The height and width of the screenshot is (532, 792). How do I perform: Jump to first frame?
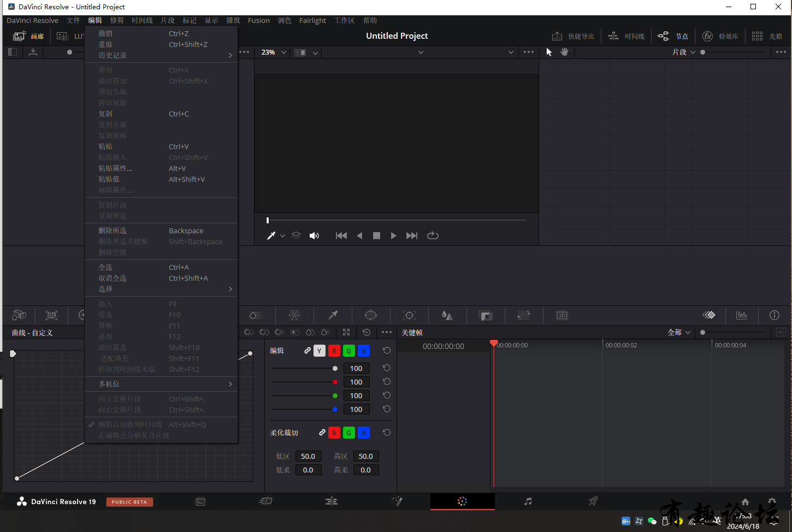341,235
